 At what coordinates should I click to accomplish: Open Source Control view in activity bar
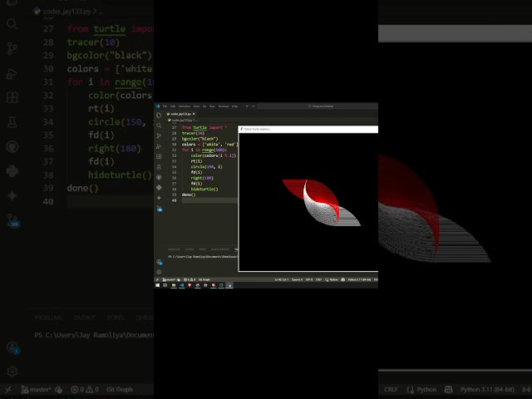(159, 136)
